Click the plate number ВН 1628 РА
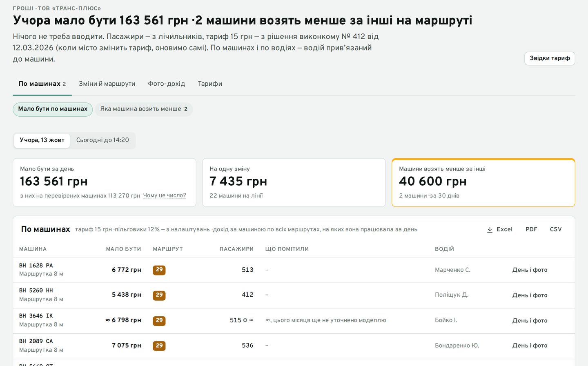The height and width of the screenshot is (366, 588). [x=36, y=266]
